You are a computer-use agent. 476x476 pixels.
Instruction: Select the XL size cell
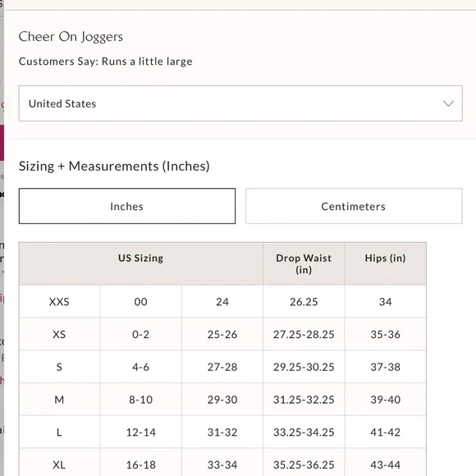click(59, 462)
